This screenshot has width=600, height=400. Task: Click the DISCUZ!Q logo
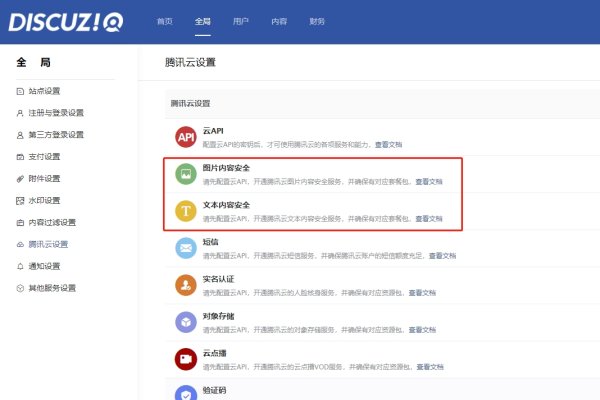point(66,22)
